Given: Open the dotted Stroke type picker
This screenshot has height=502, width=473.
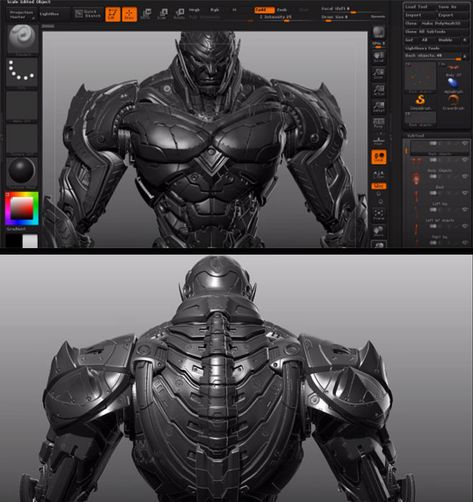Looking at the screenshot, I should (22, 72).
